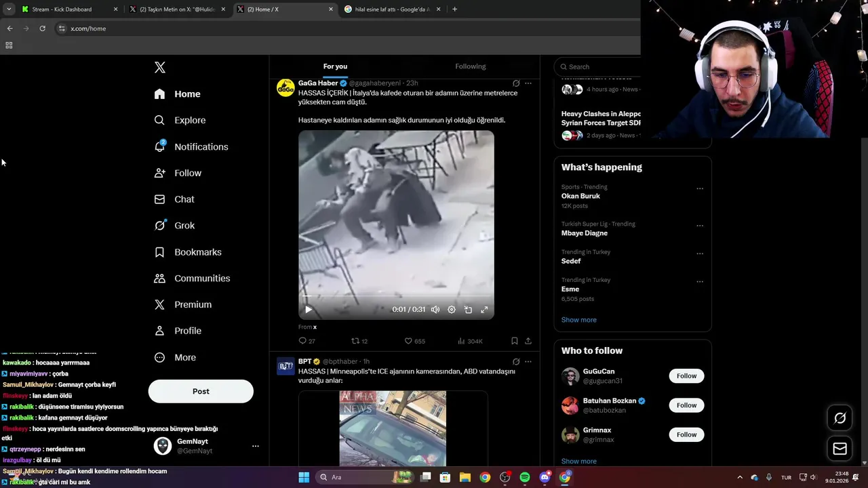Open GemNayt account menu dots
Image resolution: width=868 pixels, height=488 pixels.
click(x=256, y=446)
